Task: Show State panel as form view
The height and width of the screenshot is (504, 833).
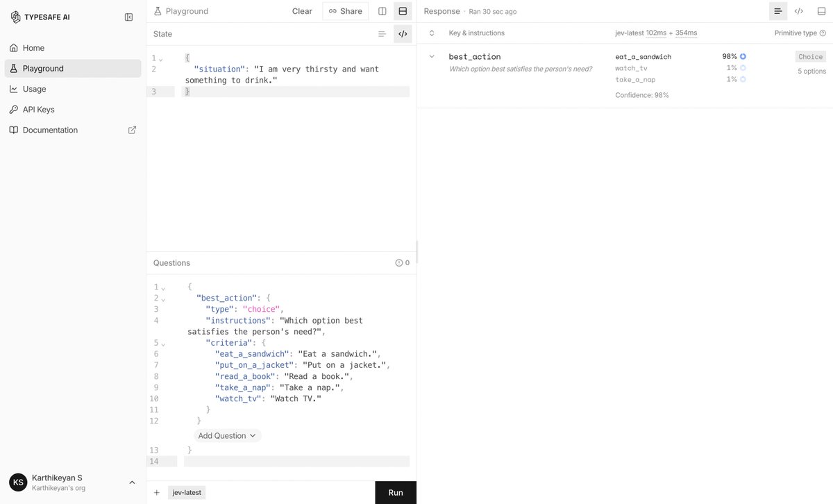Action: click(382, 33)
